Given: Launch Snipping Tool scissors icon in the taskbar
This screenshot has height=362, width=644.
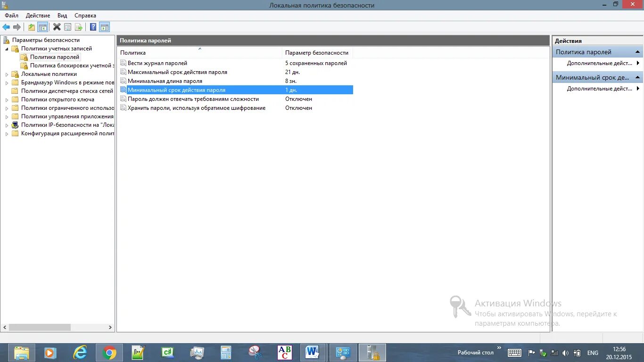Looking at the screenshot, I should (x=255, y=352).
